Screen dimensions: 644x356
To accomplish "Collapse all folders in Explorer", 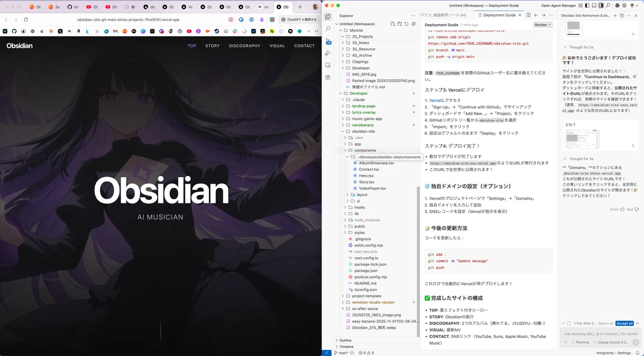I will (x=413, y=24).
